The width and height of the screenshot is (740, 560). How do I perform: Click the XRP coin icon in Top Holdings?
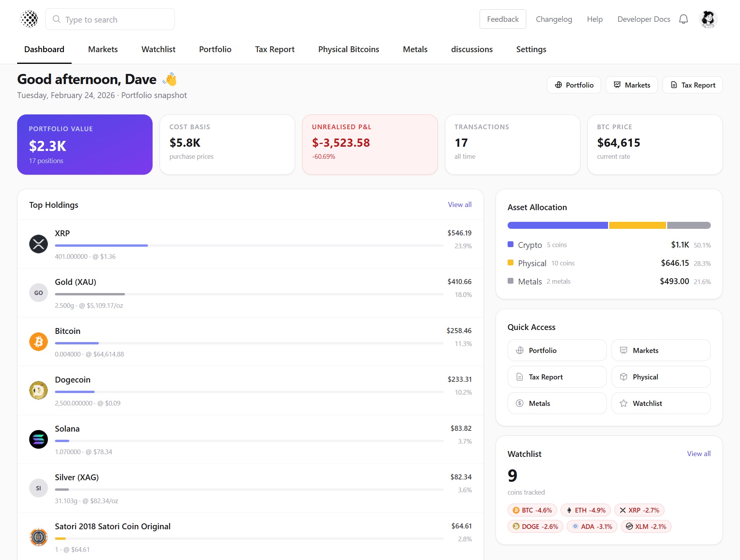tap(39, 244)
